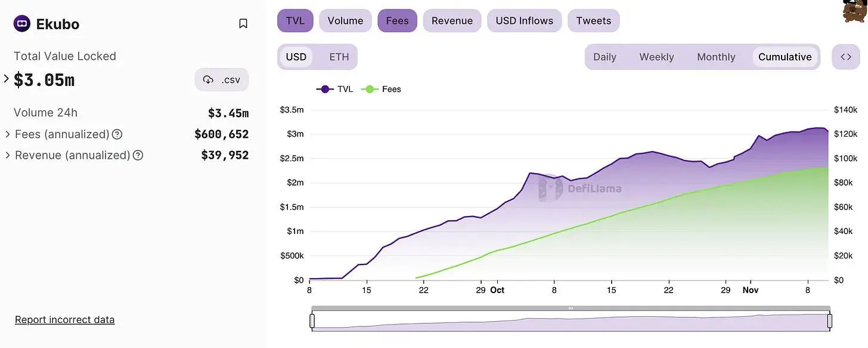This screenshot has height=348, width=868.
Task: Switch denomination to ETH
Action: click(339, 57)
